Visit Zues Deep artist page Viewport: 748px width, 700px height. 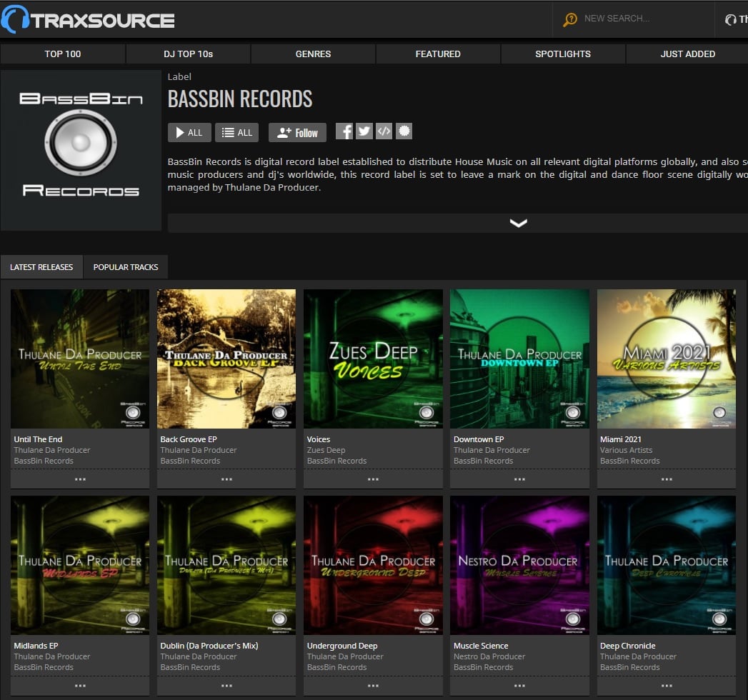[x=326, y=450]
